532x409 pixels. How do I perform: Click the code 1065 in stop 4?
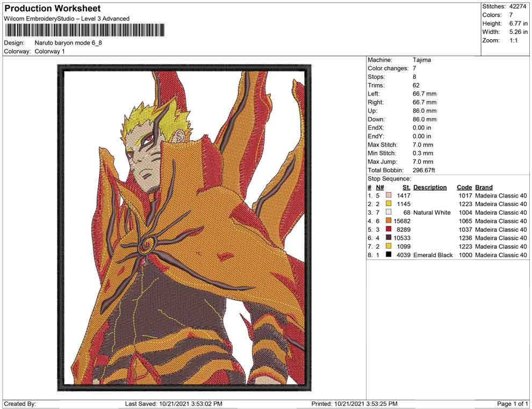tap(465, 221)
